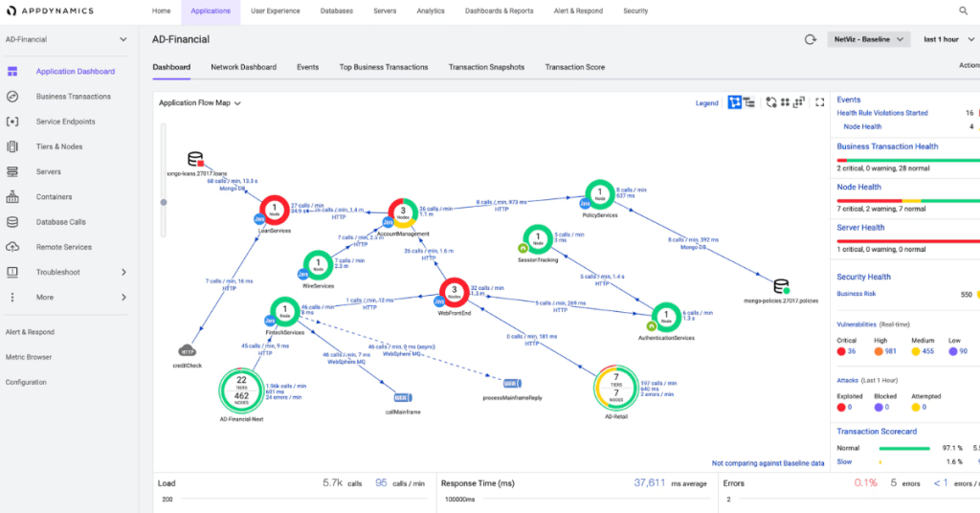Switch to Top Business Transactions tab

click(x=384, y=67)
